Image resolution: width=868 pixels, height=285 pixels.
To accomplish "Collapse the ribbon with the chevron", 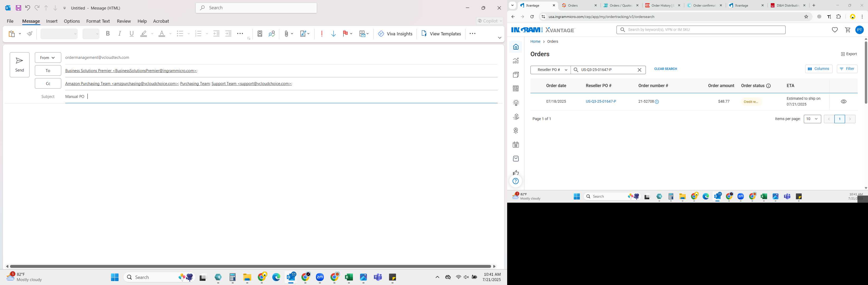I will tap(500, 38).
